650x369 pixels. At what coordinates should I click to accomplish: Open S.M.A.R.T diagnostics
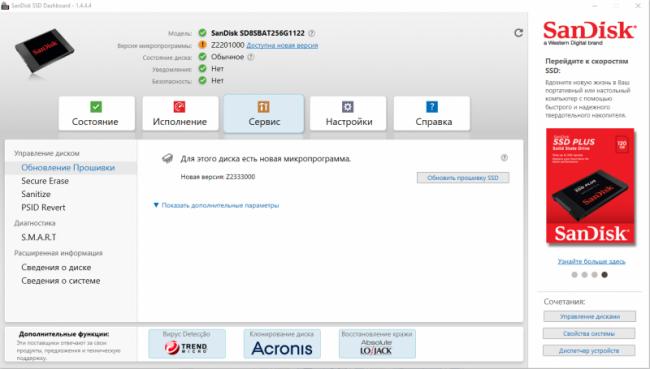click(39, 237)
